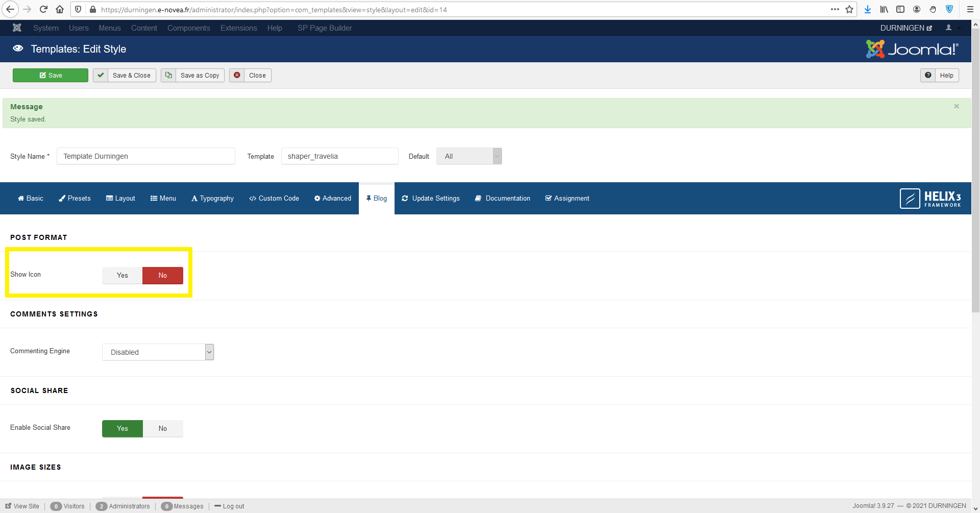Open the Assignment tab
The height and width of the screenshot is (513, 980).
(x=567, y=198)
